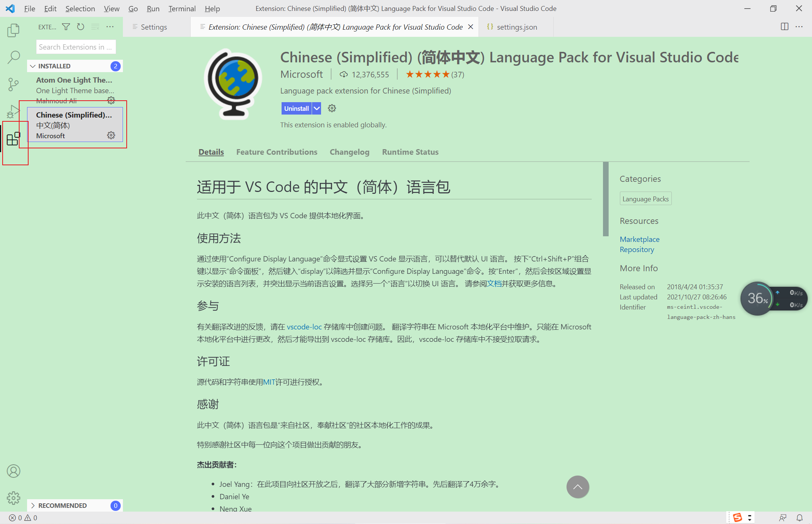Viewport: 812px width, 524px height.
Task: Open gear for Chinese (Simplified) list item
Action: pos(111,135)
